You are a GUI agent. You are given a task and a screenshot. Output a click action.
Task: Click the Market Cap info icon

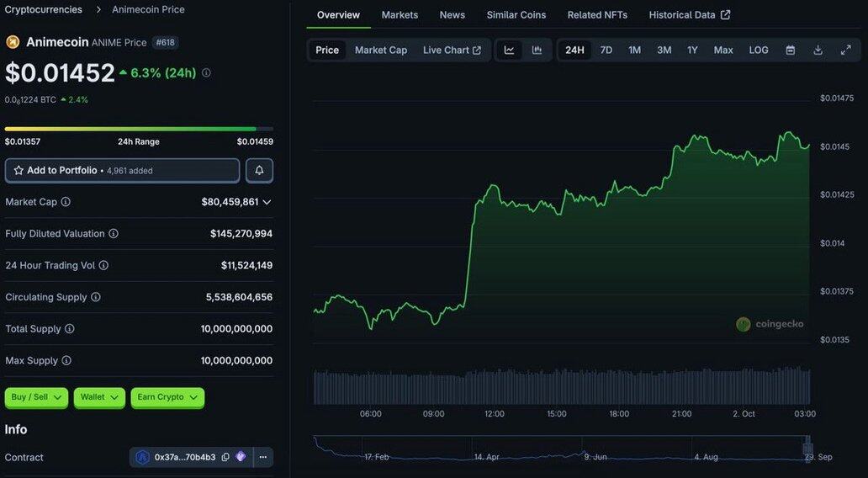point(66,202)
